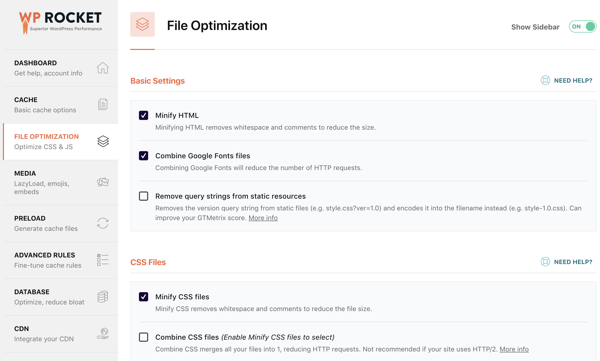Turn off the Show Sidebar switch

(582, 26)
